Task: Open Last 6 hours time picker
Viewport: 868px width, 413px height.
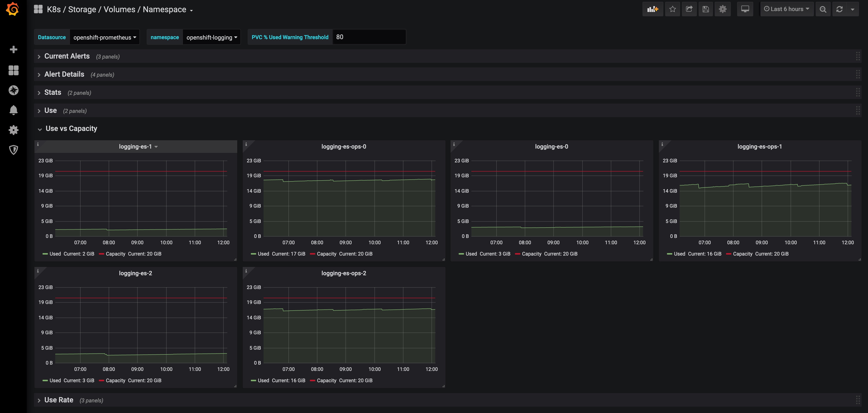Action: (x=786, y=9)
